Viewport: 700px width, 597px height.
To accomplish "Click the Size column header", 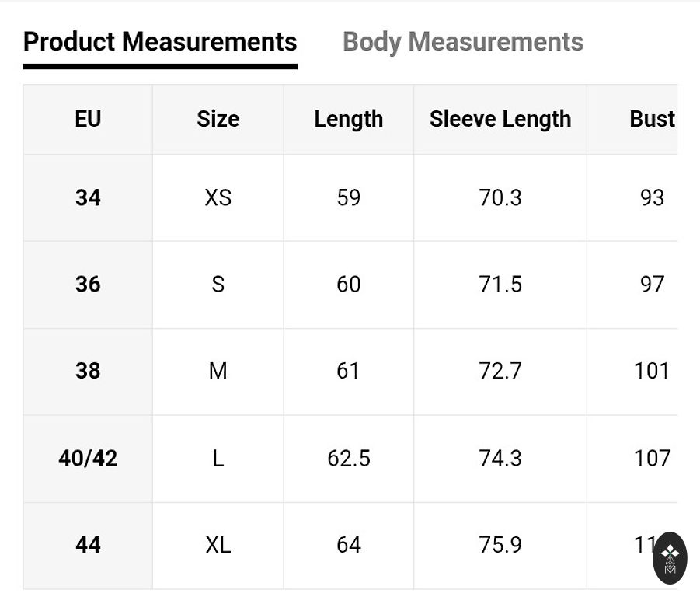I will [218, 119].
